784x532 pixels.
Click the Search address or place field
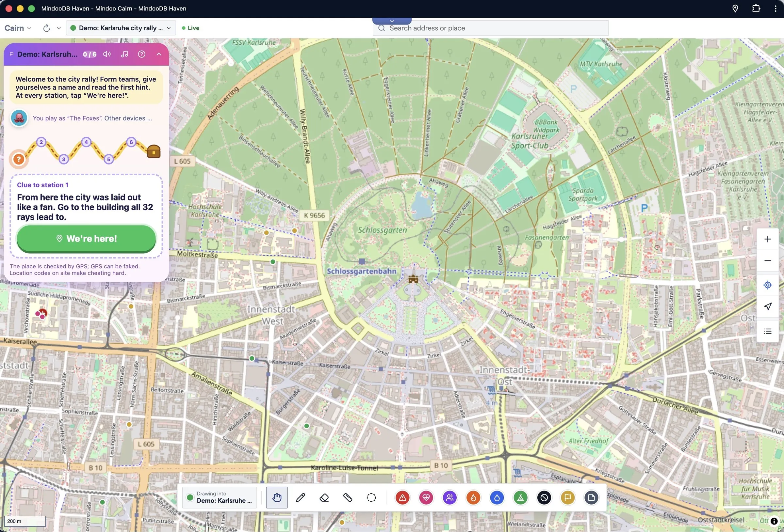[491, 28]
